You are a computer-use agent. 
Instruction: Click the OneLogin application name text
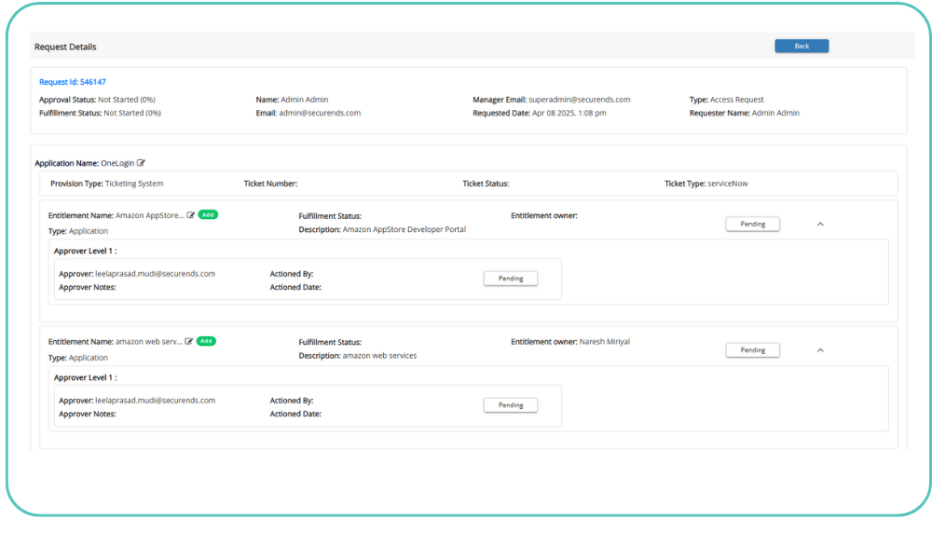click(117, 163)
